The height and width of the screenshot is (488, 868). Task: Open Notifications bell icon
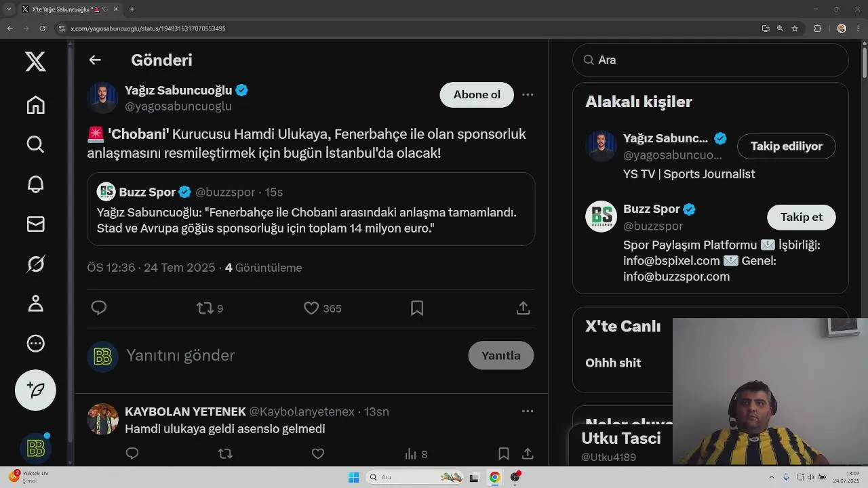[35, 184]
